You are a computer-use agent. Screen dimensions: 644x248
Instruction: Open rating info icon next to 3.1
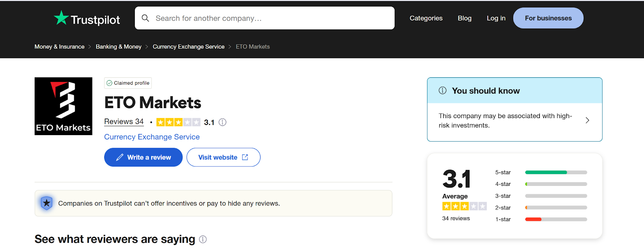(x=223, y=122)
